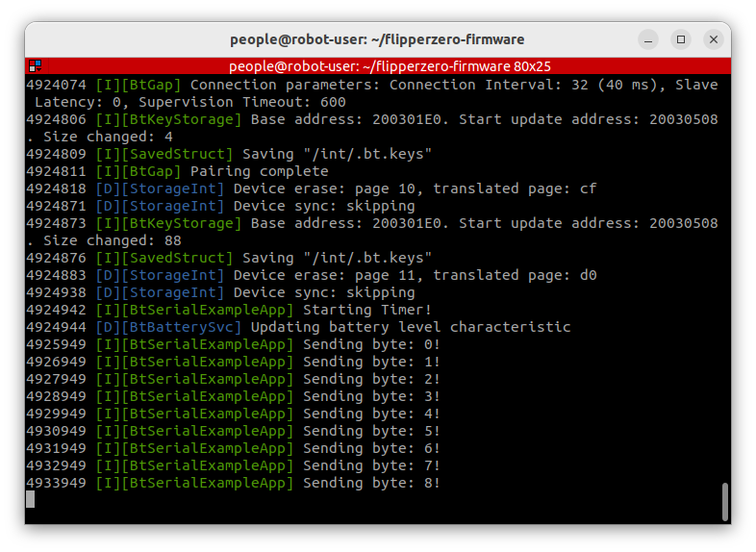Image resolution: width=756 pixels, height=552 pixels.
Task: Click the 'Sending byte: 2!' line
Action: (233, 380)
